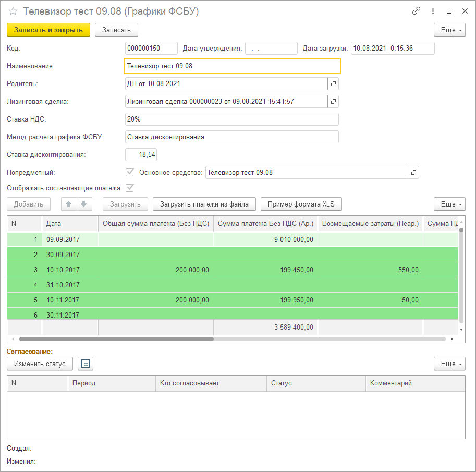Expand Еще menu above payments table

point(449,204)
